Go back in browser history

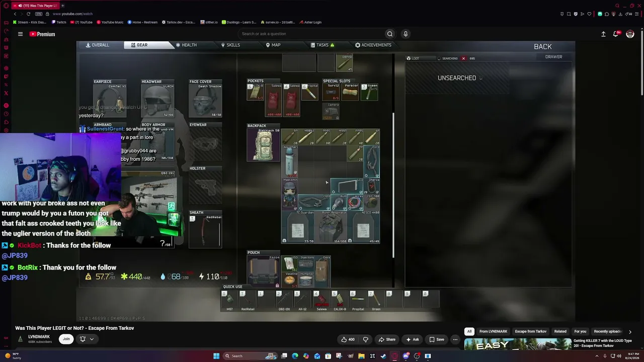pos(15,14)
